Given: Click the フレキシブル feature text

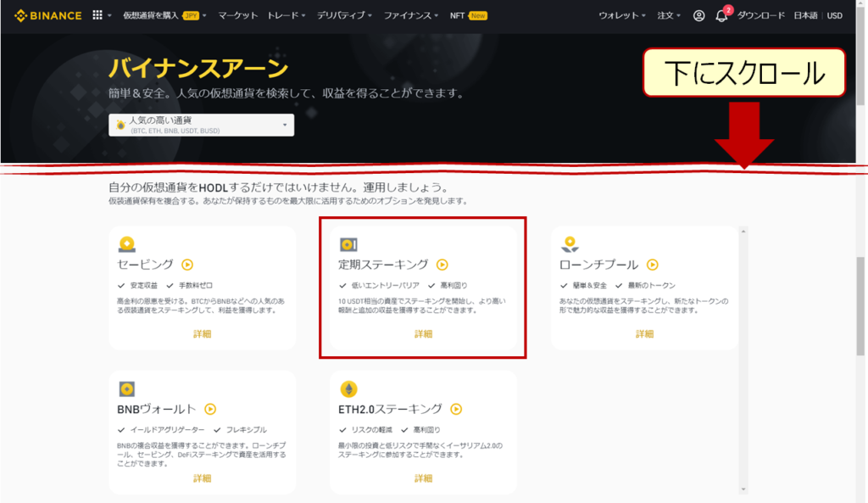Looking at the screenshot, I should pyautogui.click(x=247, y=430).
